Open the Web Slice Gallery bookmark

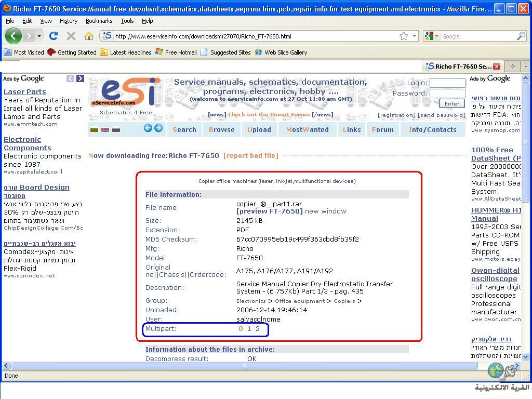281,52
